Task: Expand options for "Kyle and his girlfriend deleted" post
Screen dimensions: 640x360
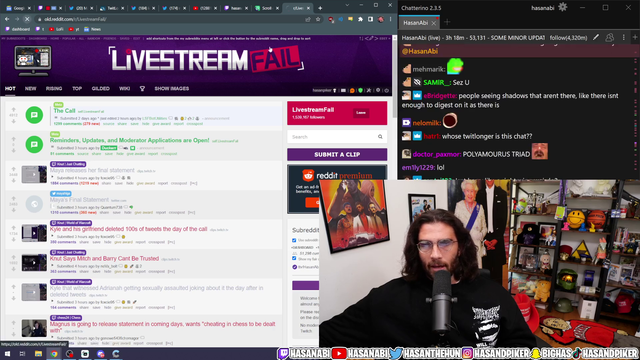Action: [x=171, y=242]
